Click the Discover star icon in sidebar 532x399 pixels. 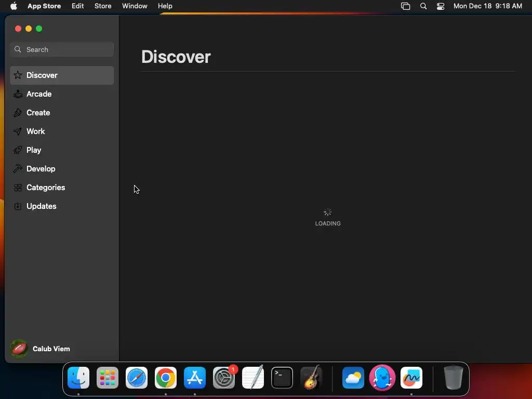coord(18,75)
